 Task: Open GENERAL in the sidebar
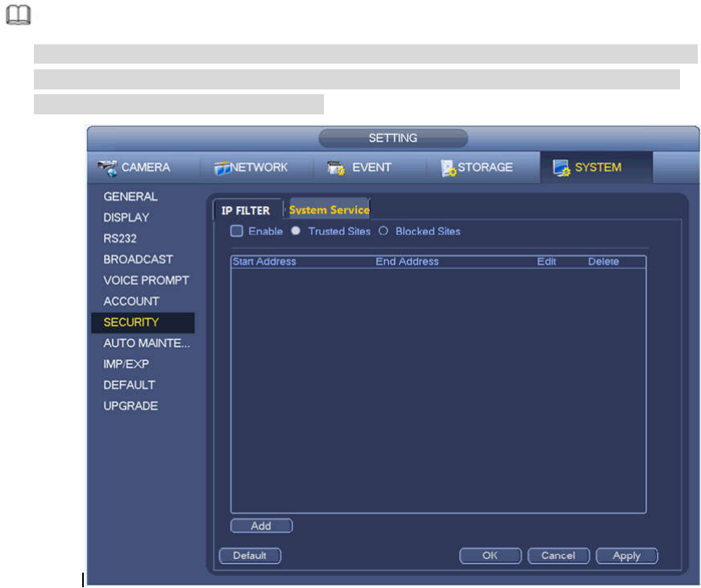coord(131,197)
